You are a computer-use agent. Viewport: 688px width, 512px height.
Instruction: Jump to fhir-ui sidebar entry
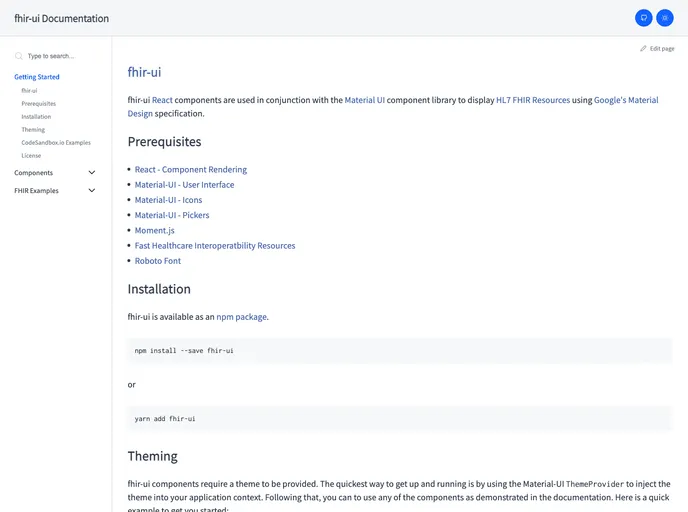click(29, 91)
